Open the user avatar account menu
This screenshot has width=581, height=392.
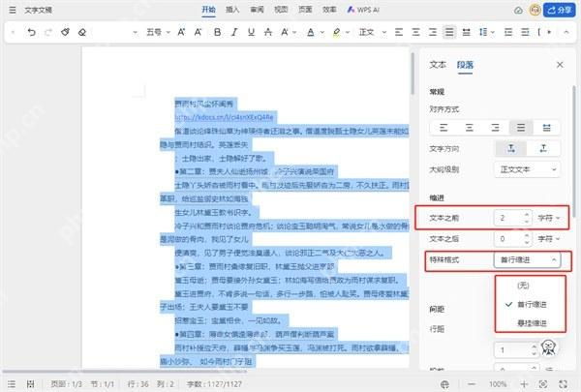click(535, 10)
